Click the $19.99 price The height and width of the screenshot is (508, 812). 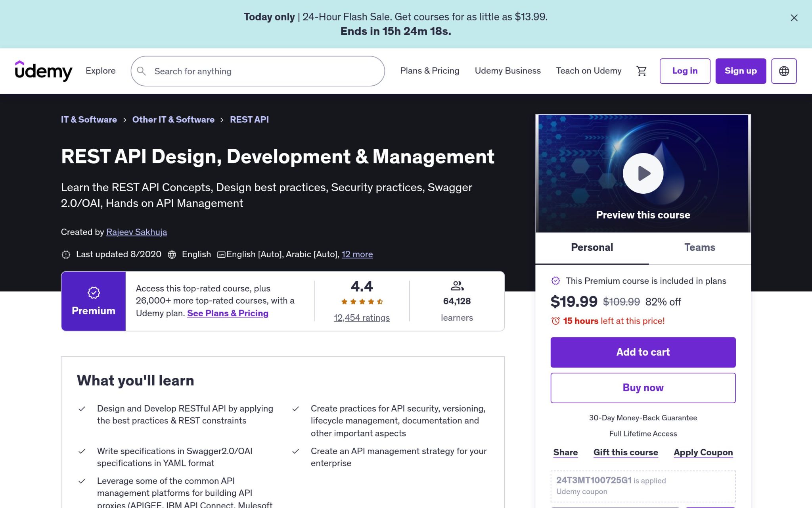point(574,302)
